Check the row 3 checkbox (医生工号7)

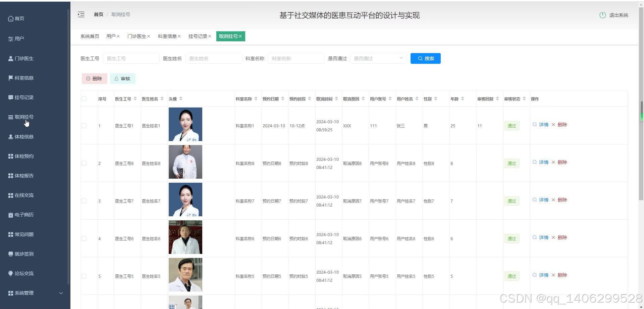coord(84,201)
